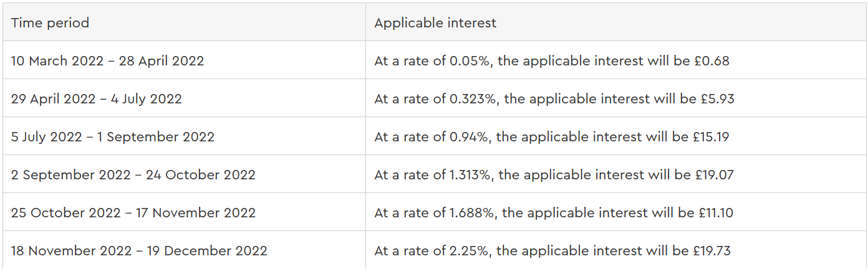Click the £19.07 interest amount
The width and height of the screenshot is (868, 269).
(x=715, y=175)
